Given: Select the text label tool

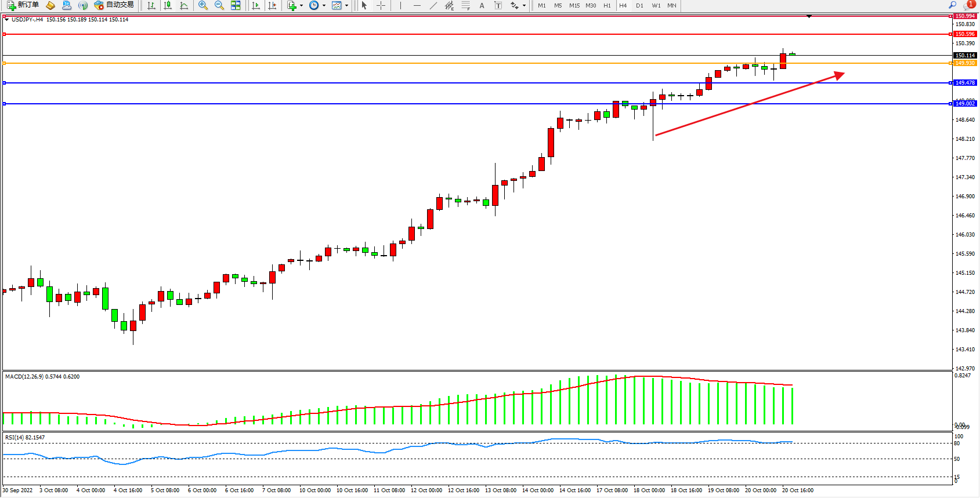Looking at the screenshot, I should point(482,5).
